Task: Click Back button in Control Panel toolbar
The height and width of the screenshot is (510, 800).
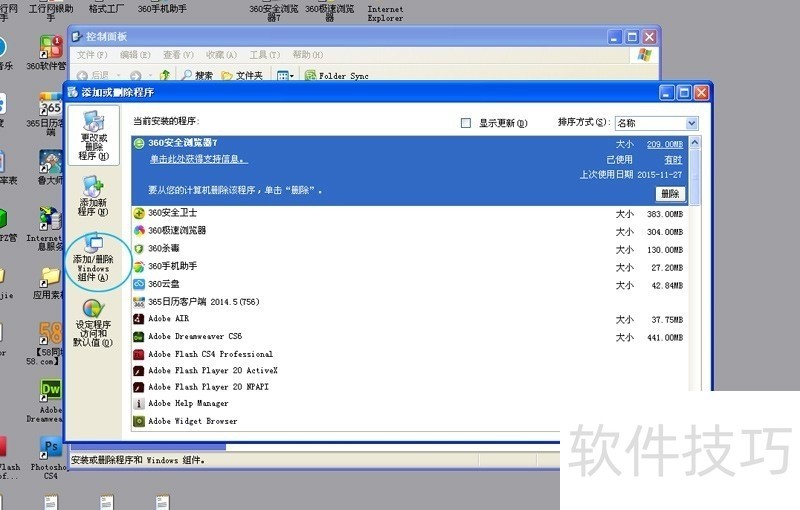Action: point(92,75)
